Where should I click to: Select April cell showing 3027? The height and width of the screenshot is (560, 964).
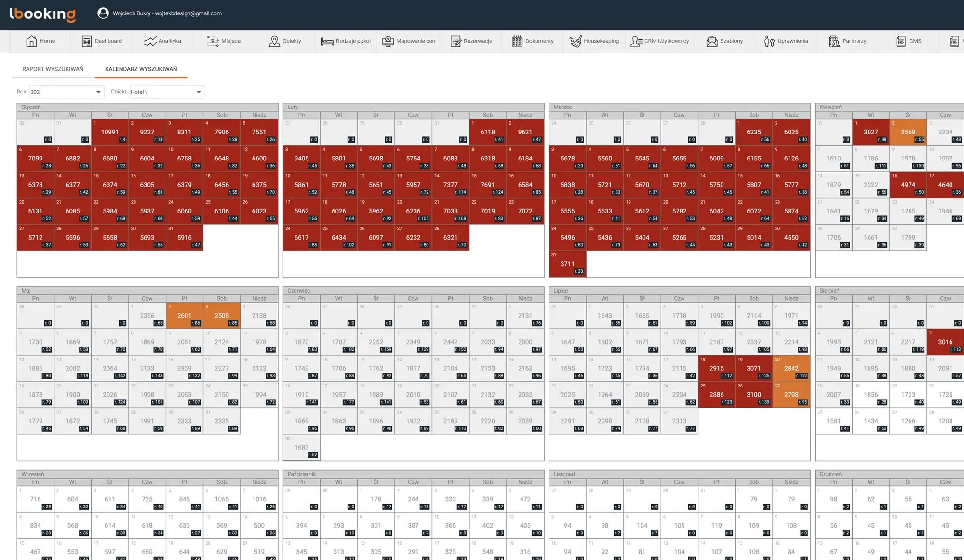[x=871, y=132]
